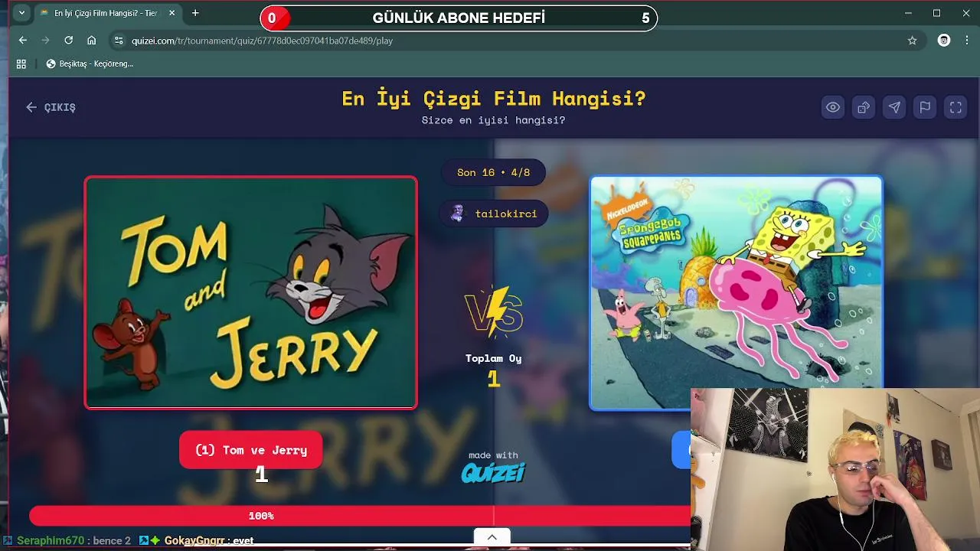The height and width of the screenshot is (551, 980).
Task: Toggle the eye visibility icon
Action: pos(833,107)
